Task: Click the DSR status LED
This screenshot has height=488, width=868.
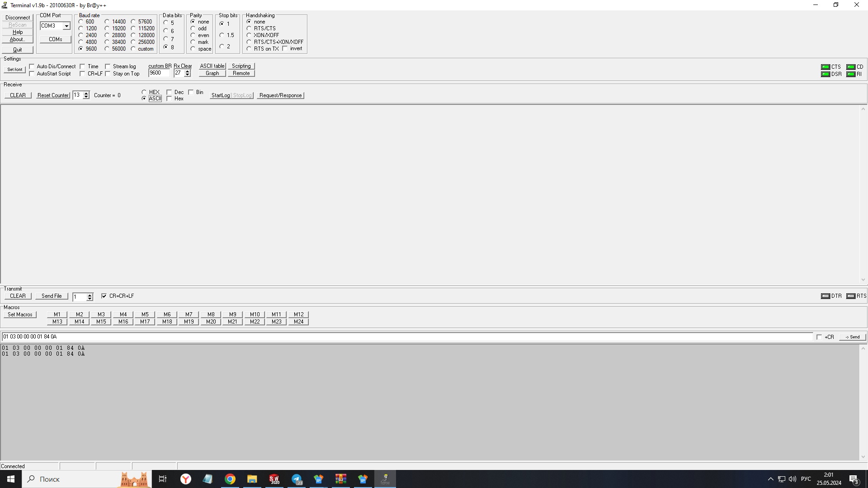Action: click(x=826, y=74)
